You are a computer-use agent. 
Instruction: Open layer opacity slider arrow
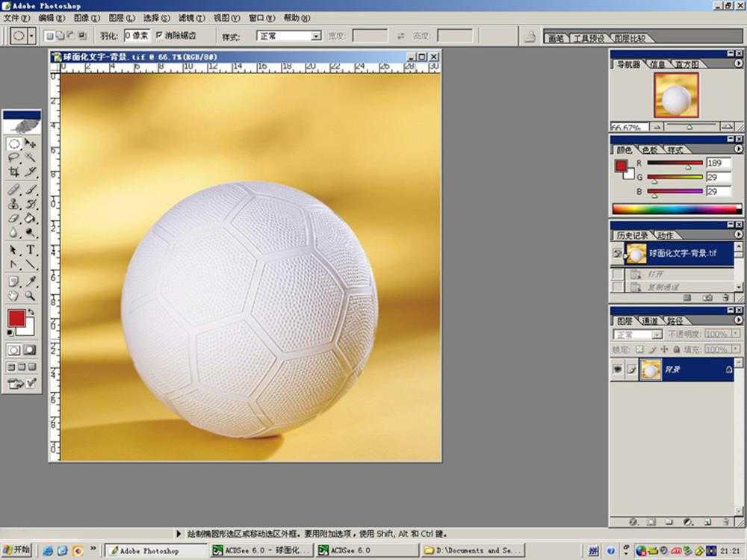736,335
